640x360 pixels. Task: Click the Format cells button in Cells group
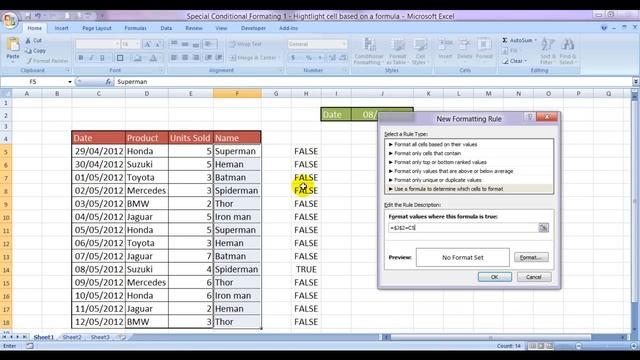484,49
